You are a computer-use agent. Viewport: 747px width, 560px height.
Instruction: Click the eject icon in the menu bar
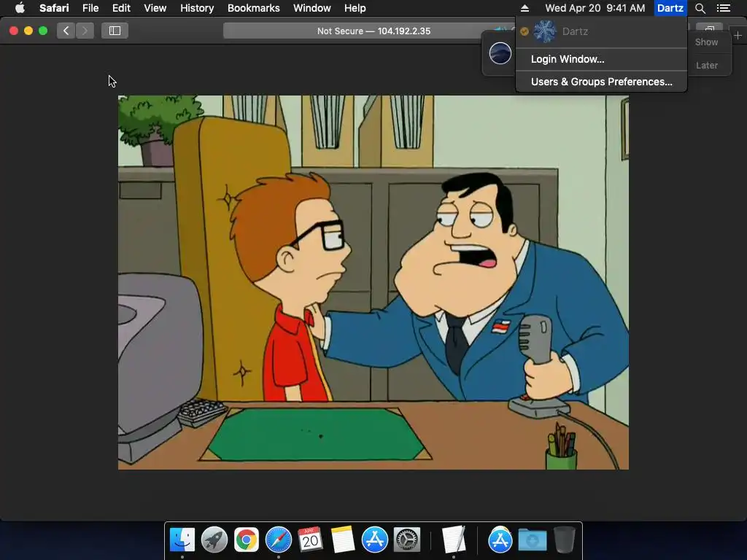point(525,8)
